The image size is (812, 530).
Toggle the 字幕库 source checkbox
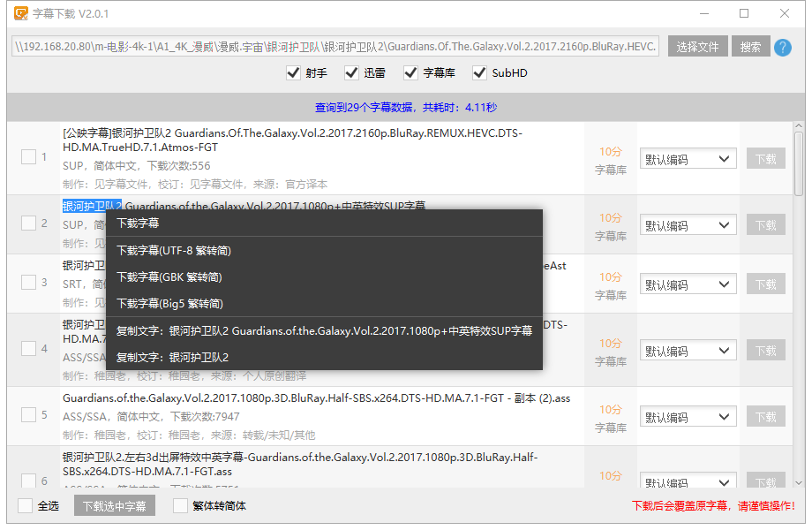click(410, 72)
